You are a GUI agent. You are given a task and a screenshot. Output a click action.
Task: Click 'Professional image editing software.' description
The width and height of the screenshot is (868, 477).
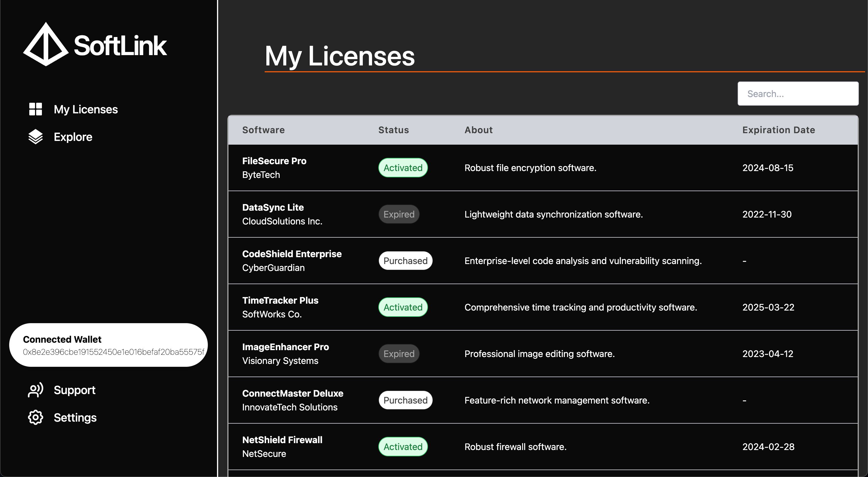pyautogui.click(x=539, y=354)
